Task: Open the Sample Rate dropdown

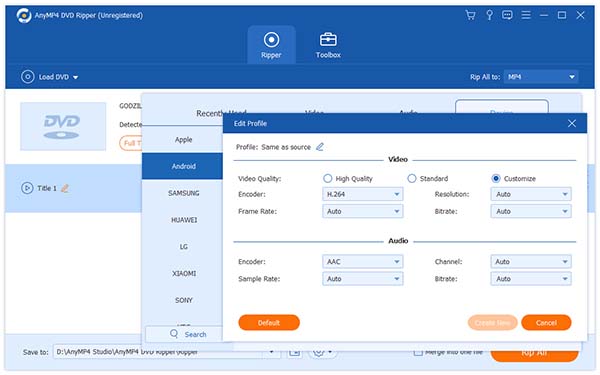Action: [x=363, y=279]
